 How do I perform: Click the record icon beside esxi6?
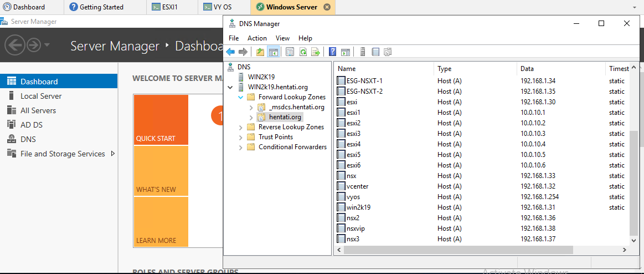[341, 165]
